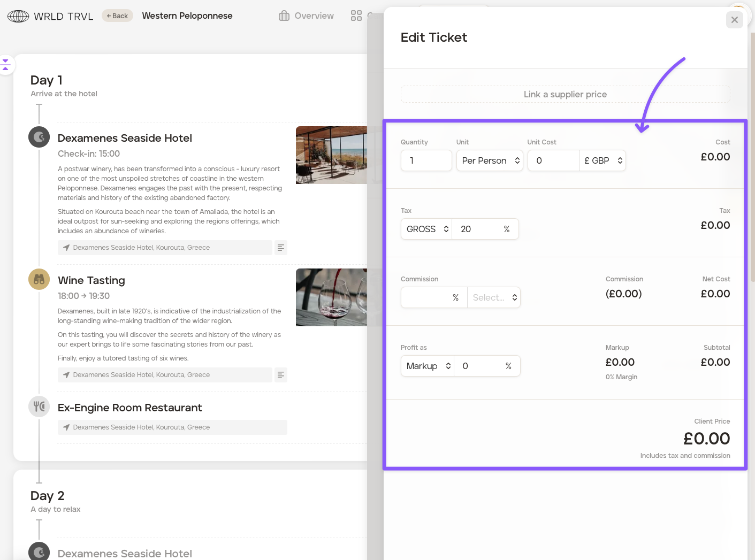755x560 pixels.
Task: Click the grid view icon in top navigation
Action: pyautogui.click(x=356, y=16)
